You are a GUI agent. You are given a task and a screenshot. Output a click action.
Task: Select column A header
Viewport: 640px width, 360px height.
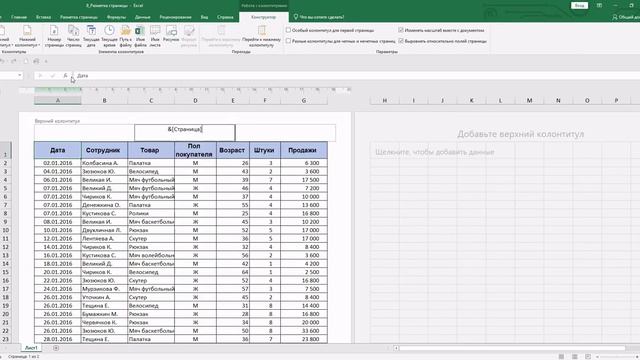58,100
